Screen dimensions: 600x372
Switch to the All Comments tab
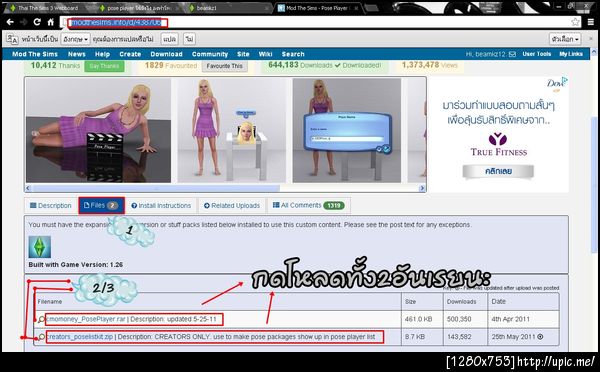click(x=308, y=206)
